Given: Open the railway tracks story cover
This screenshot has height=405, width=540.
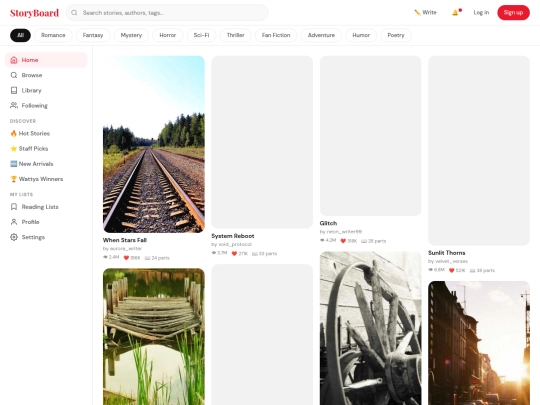Looking at the screenshot, I should coord(154,144).
